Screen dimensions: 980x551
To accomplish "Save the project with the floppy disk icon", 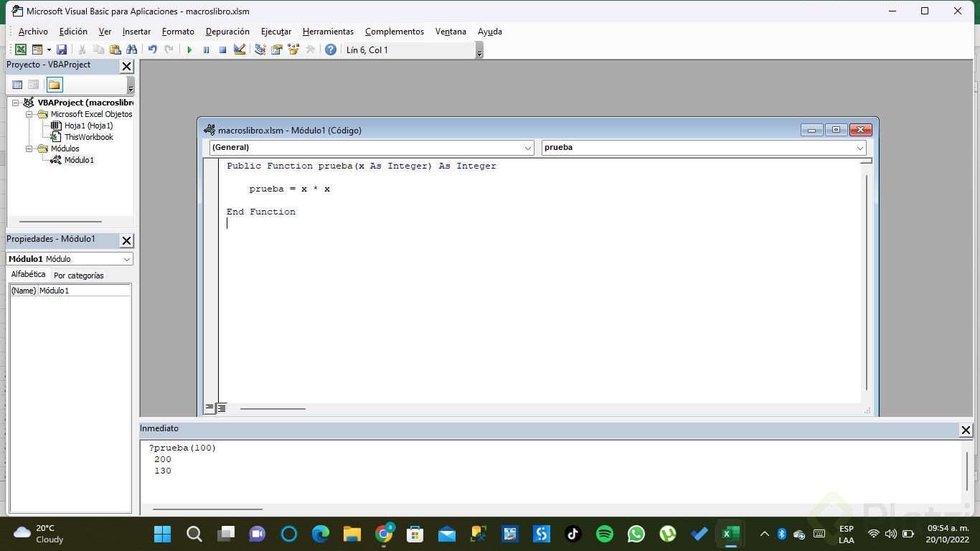I will tap(62, 50).
